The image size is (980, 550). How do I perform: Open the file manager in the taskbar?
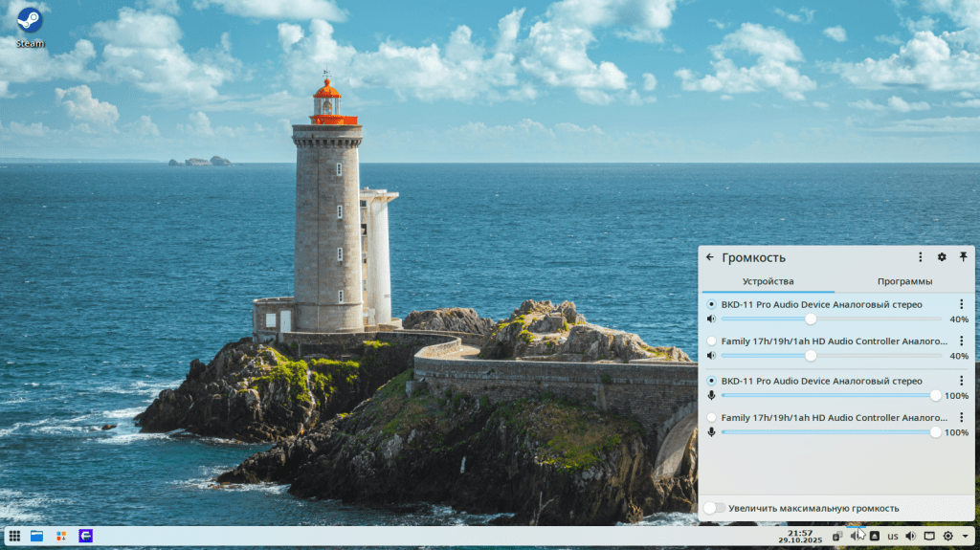click(37, 536)
